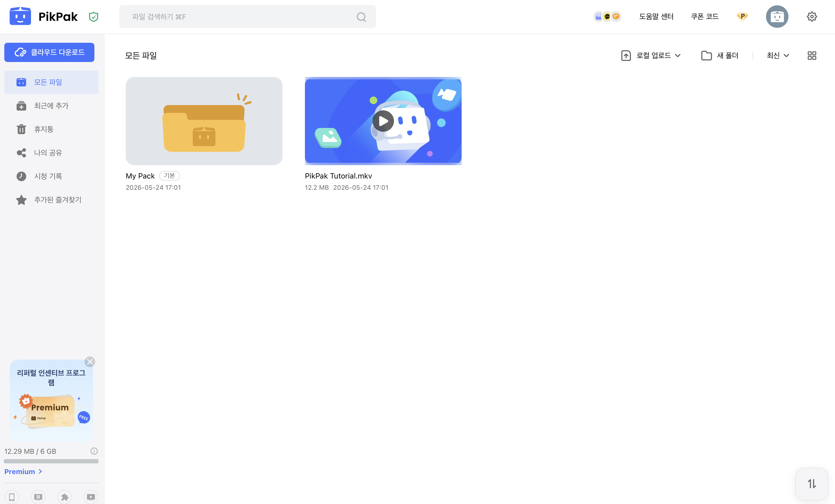Click the 클라우드 다운로드 button
Screen dimensions: 835x504
pos(49,52)
